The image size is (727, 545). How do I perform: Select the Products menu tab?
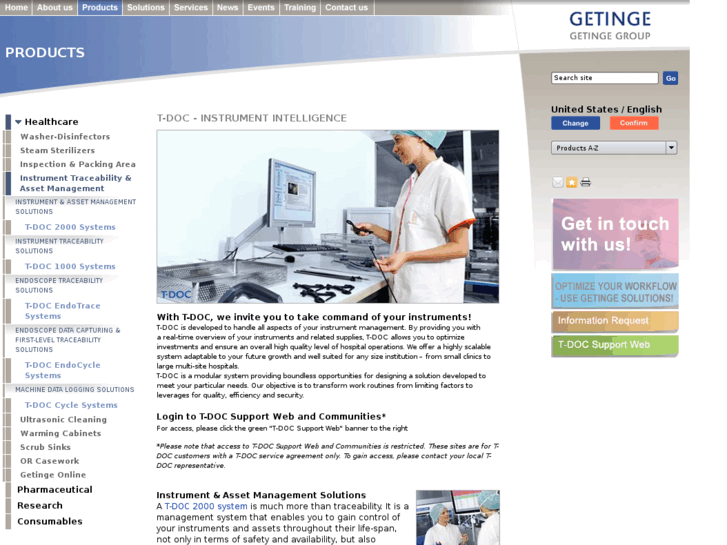100,7
